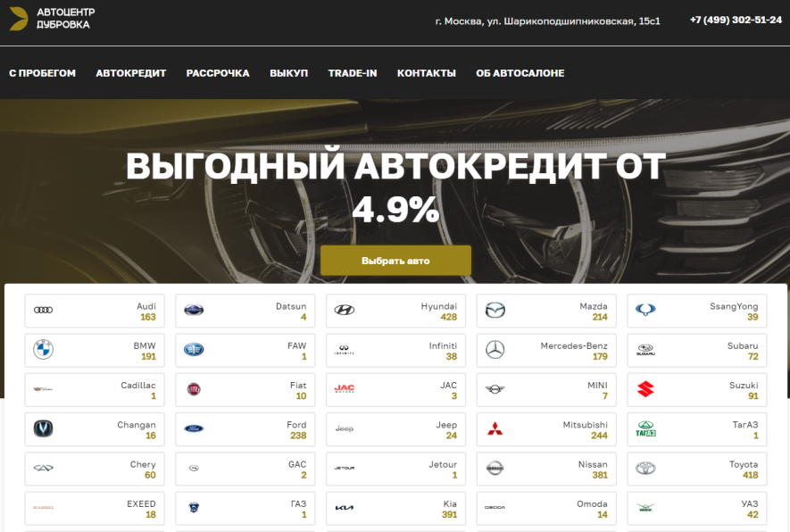The width and height of the screenshot is (790, 532).
Task: Open the ВЫКУП menu item
Action: click(288, 73)
